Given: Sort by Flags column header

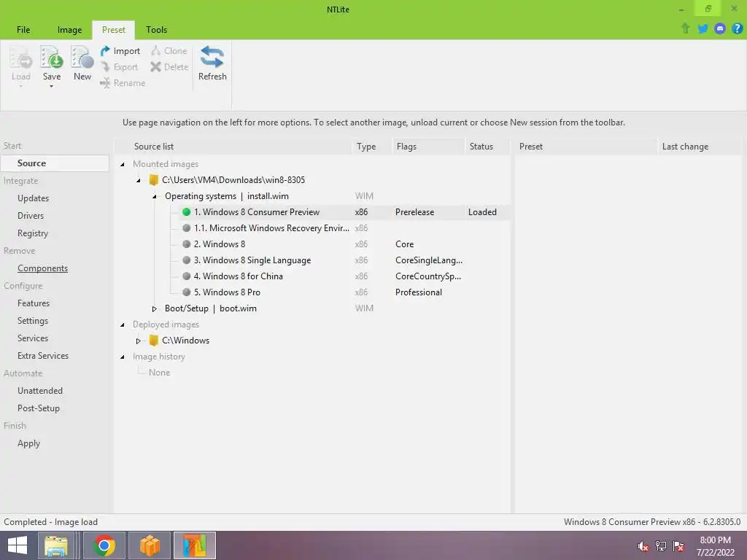Looking at the screenshot, I should click(x=427, y=146).
